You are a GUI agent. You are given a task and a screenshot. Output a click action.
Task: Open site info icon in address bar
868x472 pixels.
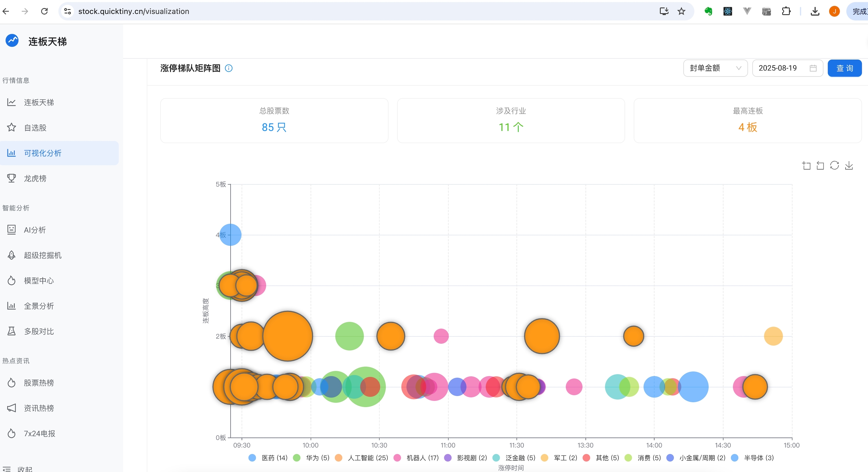click(x=67, y=11)
